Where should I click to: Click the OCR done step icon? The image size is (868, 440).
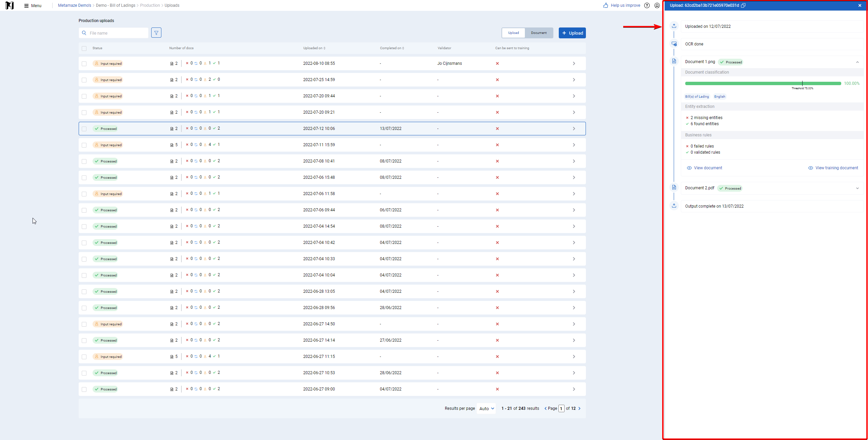click(674, 44)
